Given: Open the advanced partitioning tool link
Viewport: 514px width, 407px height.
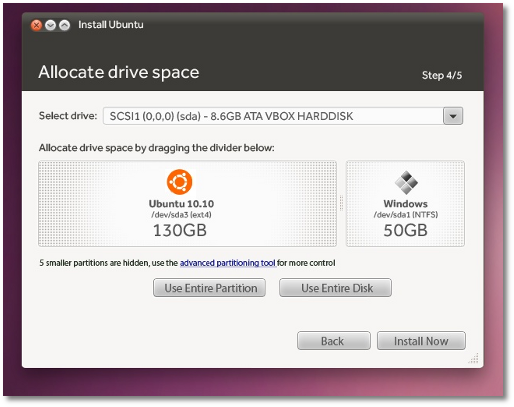Looking at the screenshot, I should (228, 263).
